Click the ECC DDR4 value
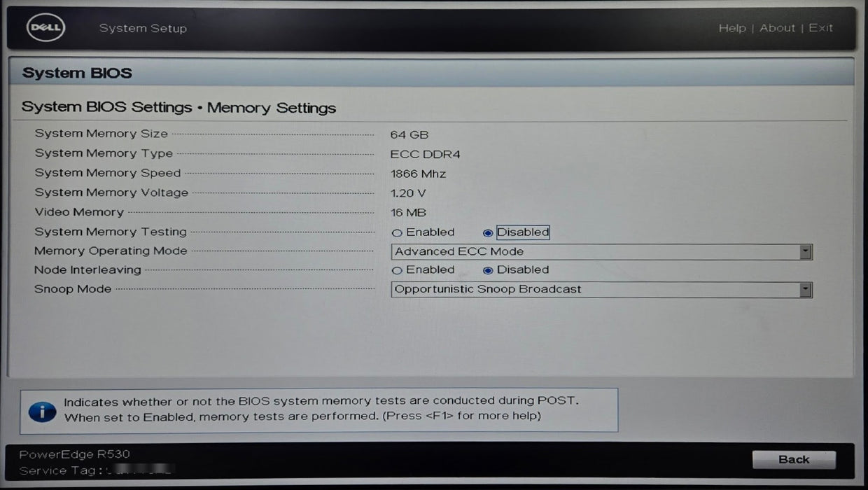 tap(426, 155)
